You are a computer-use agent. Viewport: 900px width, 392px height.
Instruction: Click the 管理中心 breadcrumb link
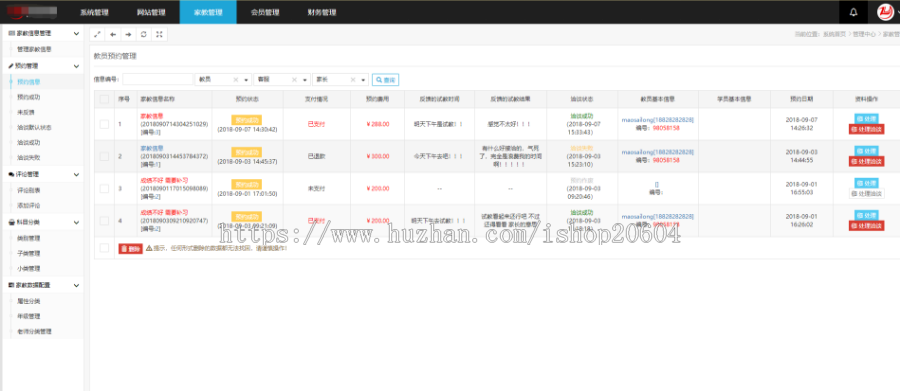[864, 34]
